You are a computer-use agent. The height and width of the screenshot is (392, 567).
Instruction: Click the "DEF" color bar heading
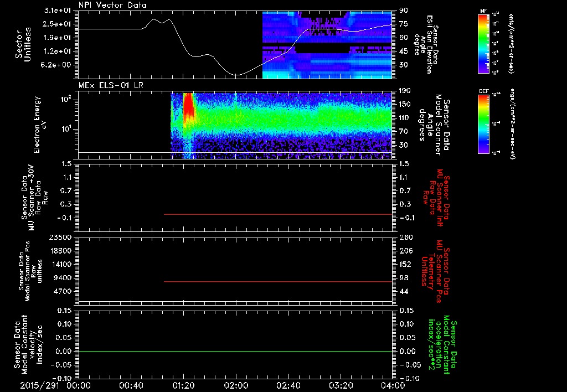tap(484, 91)
